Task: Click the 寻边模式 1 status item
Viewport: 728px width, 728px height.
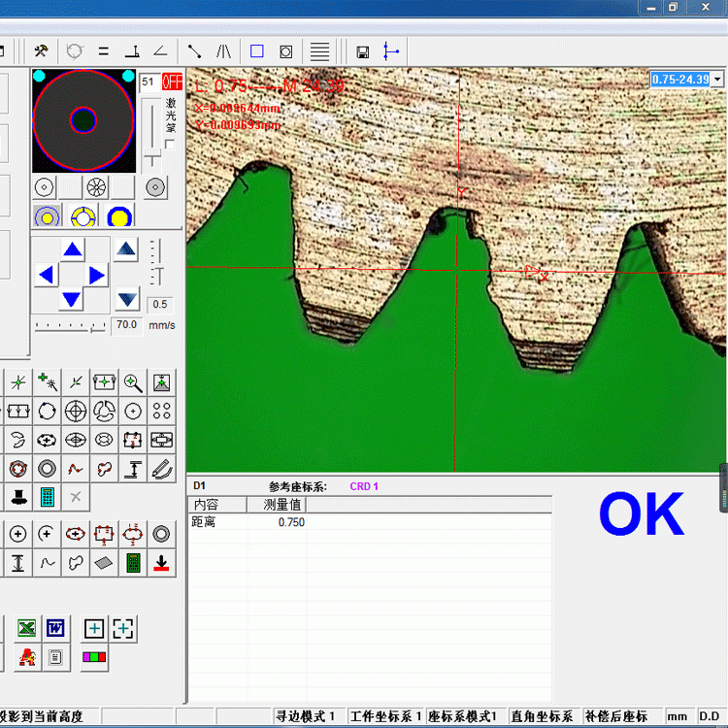Action: pyautogui.click(x=305, y=716)
